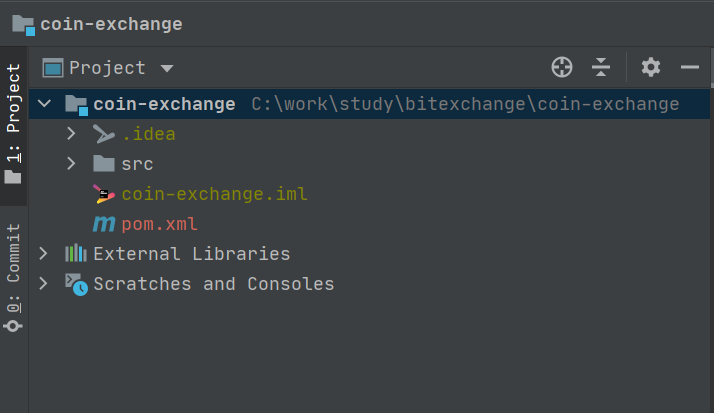Viewport: 714px width, 413px height.
Task: Click the .idea folder icon
Action: (104, 134)
